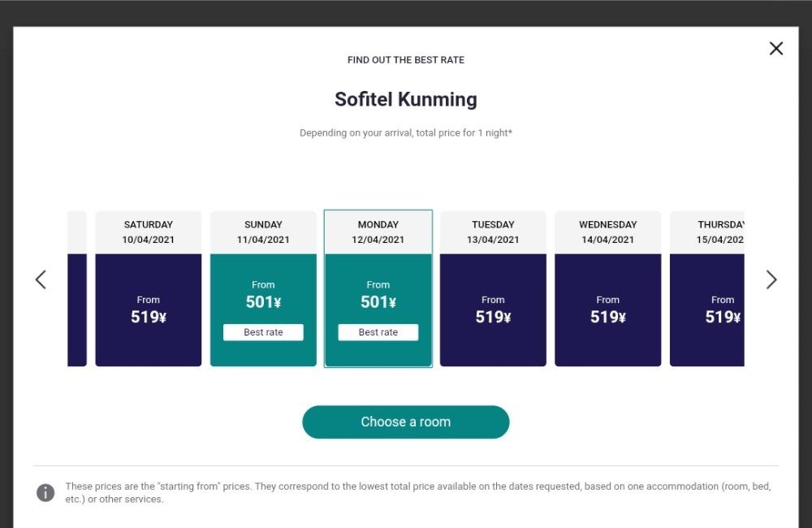Click the Choose a room button

(406, 422)
